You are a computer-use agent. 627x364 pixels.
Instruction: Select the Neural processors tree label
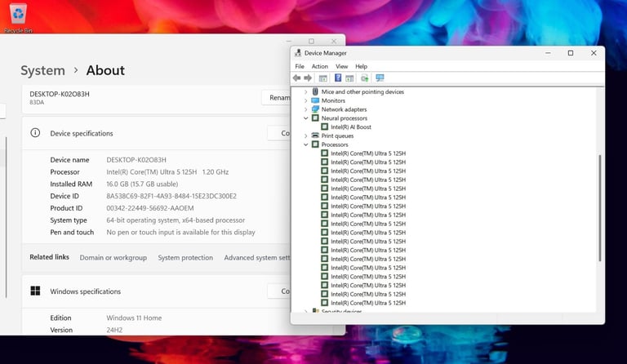coord(344,118)
